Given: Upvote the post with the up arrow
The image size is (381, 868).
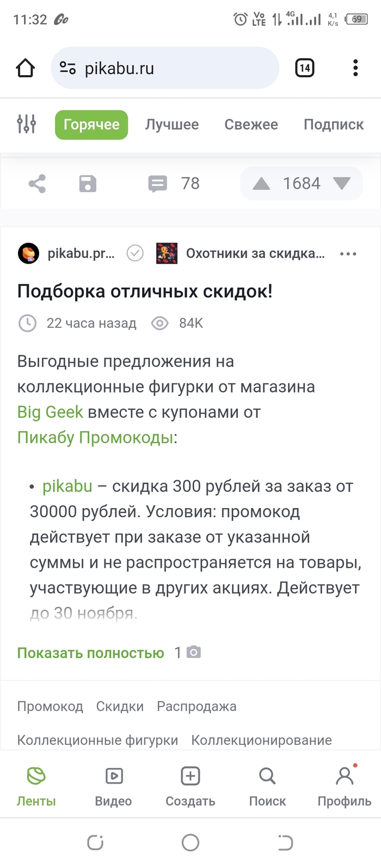Looking at the screenshot, I should [x=261, y=184].
